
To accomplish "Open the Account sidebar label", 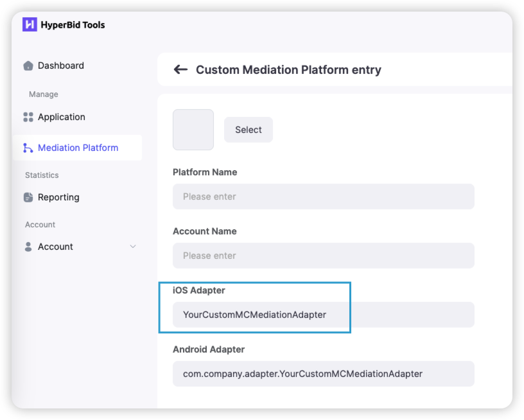I will coord(55,247).
